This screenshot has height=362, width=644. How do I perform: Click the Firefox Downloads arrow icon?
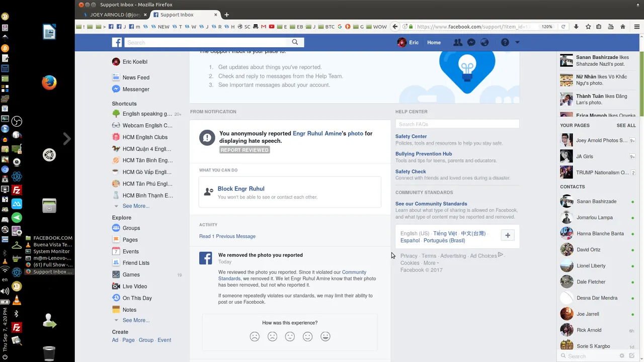(x=576, y=27)
